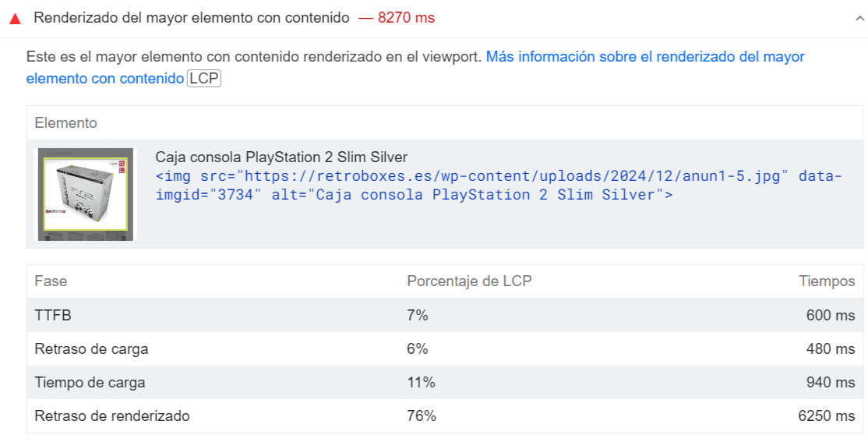The height and width of the screenshot is (442, 868).
Task: Select the Tiempo de carga row
Action: point(445,382)
